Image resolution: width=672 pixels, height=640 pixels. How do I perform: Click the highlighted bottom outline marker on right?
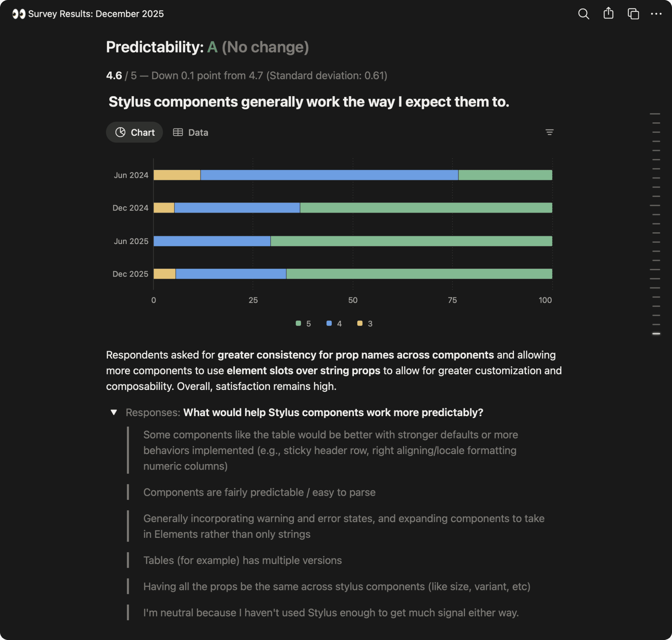pyautogui.click(x=656, y=334)
